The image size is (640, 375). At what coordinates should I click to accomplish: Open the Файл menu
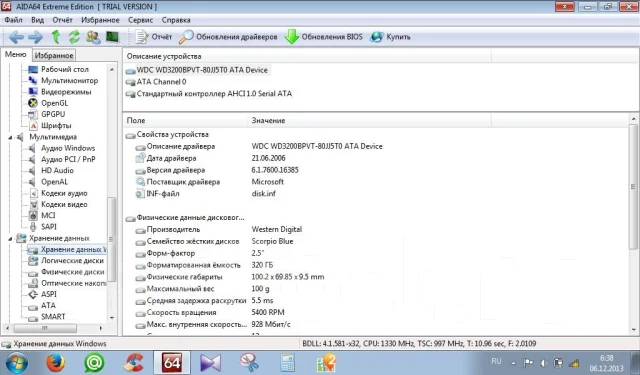13,20
